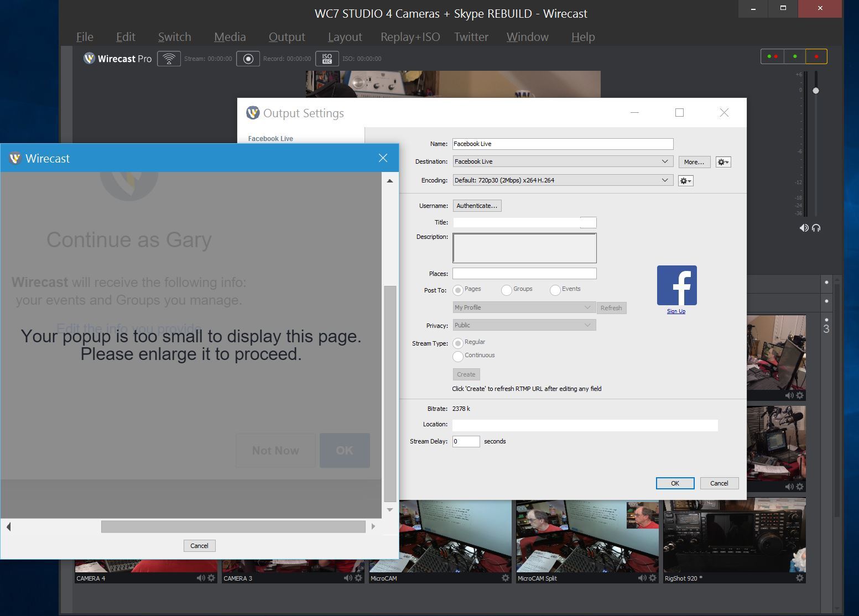The image size is (859, 616).
Task: Click the Description text area
Action: point(524,248)
